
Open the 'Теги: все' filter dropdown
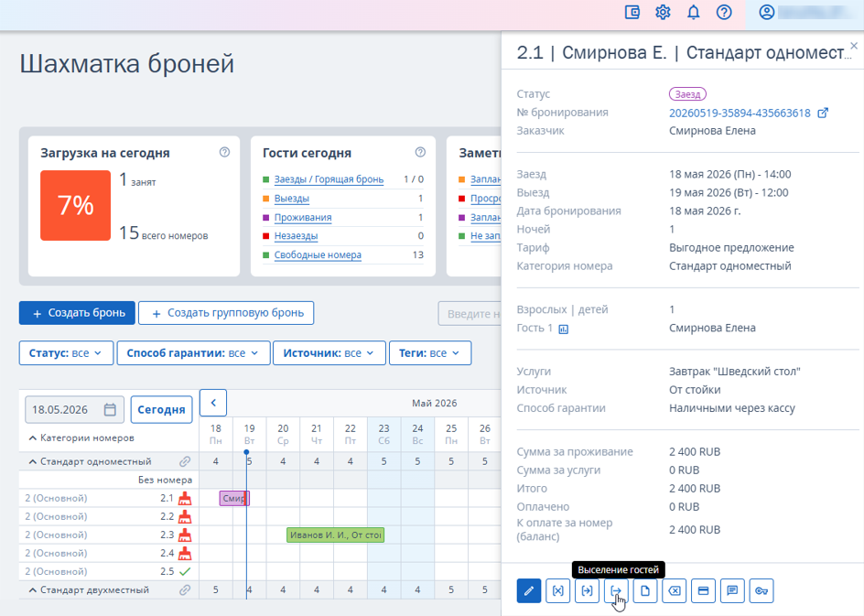(430, 353)
